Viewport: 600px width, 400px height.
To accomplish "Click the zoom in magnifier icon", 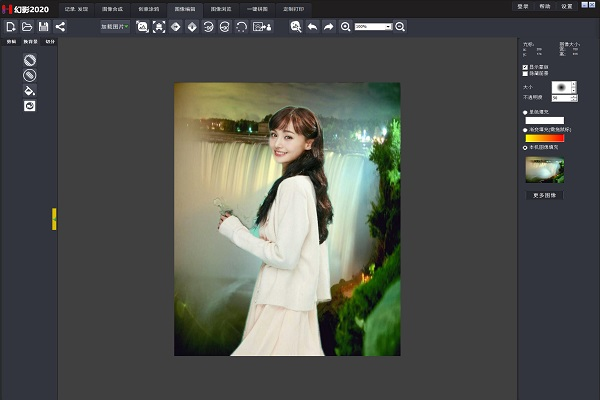I will pos(346,26).
